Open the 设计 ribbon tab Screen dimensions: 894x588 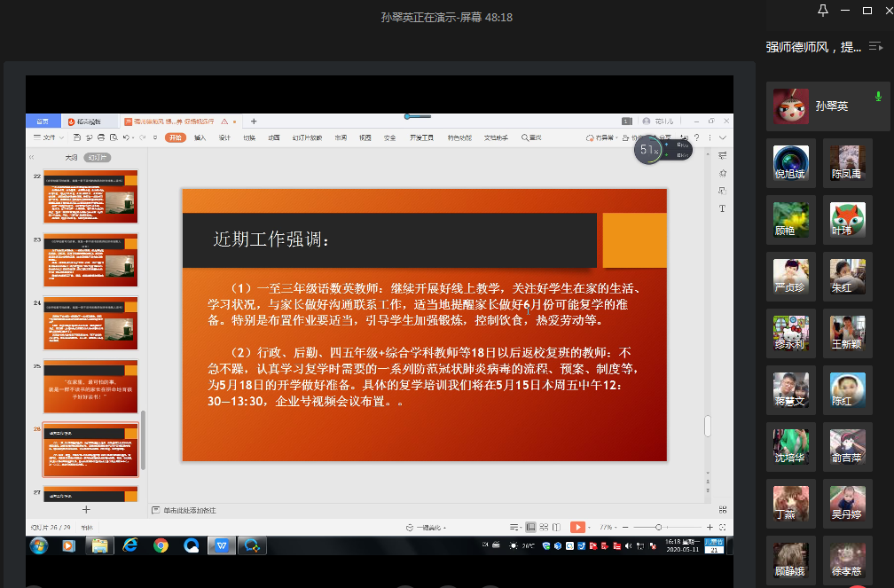(224, 137)
